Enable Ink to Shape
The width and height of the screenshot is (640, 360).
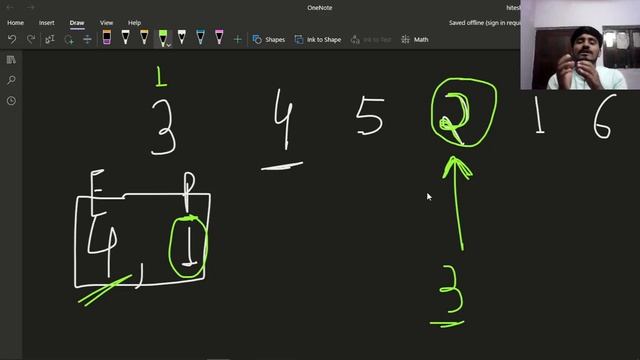pos(318,40)
